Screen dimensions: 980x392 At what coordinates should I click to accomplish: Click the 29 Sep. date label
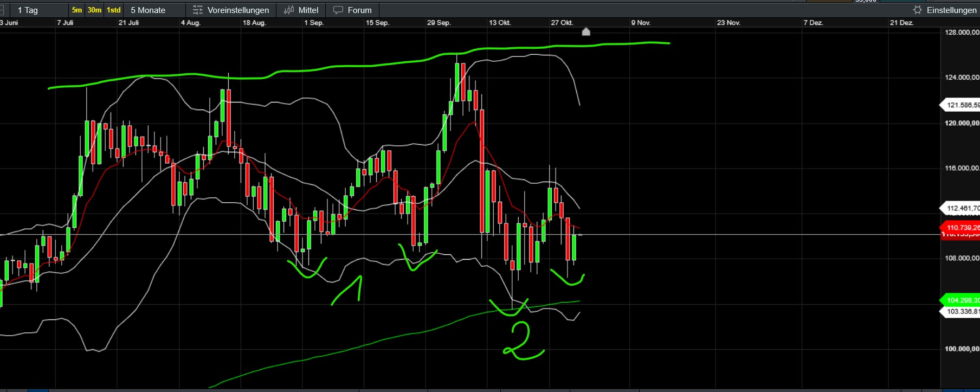click(439, 23)
